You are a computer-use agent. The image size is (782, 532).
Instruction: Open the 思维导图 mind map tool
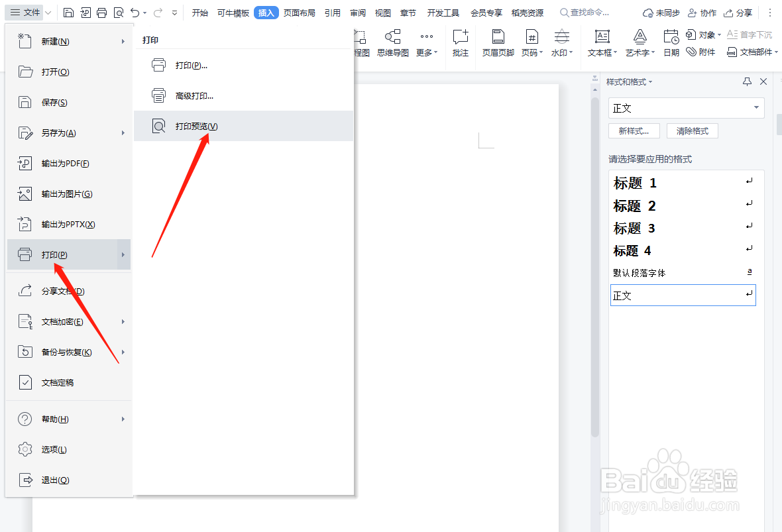click(393, 43)
